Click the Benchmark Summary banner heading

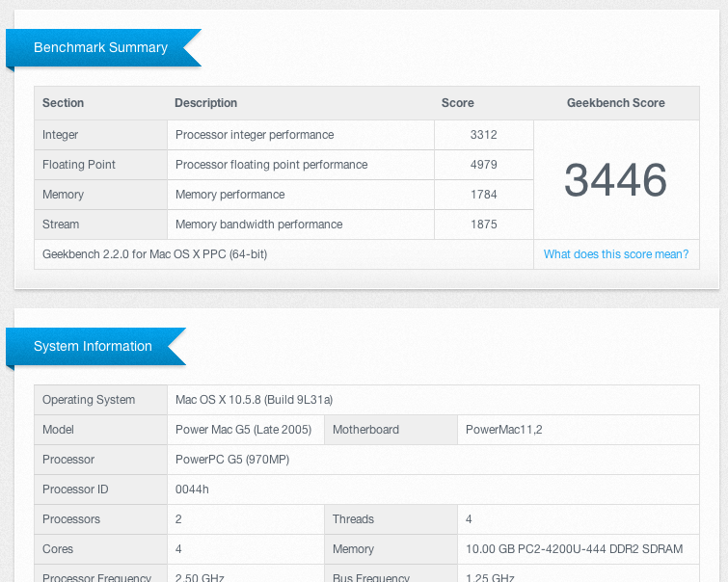coord(100,47)
